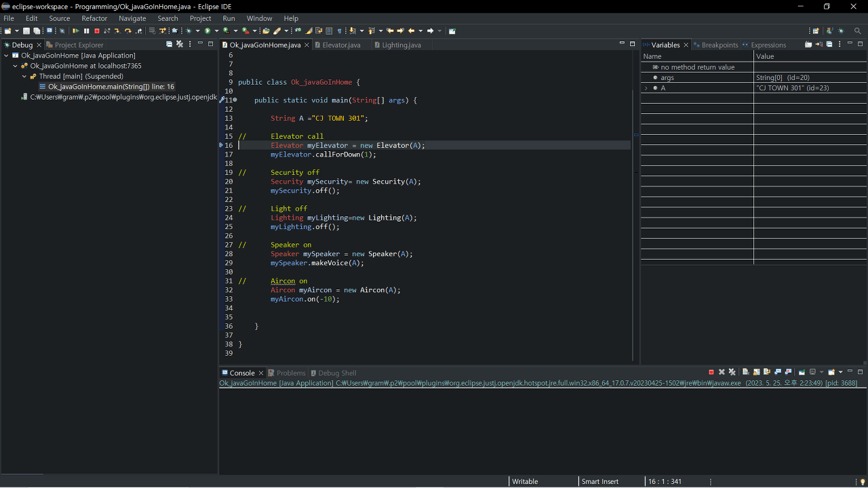This screenshot has width=868, height=488.
Task: Switch to the Debug perspective icon
Action: click(x=841, y=31)
